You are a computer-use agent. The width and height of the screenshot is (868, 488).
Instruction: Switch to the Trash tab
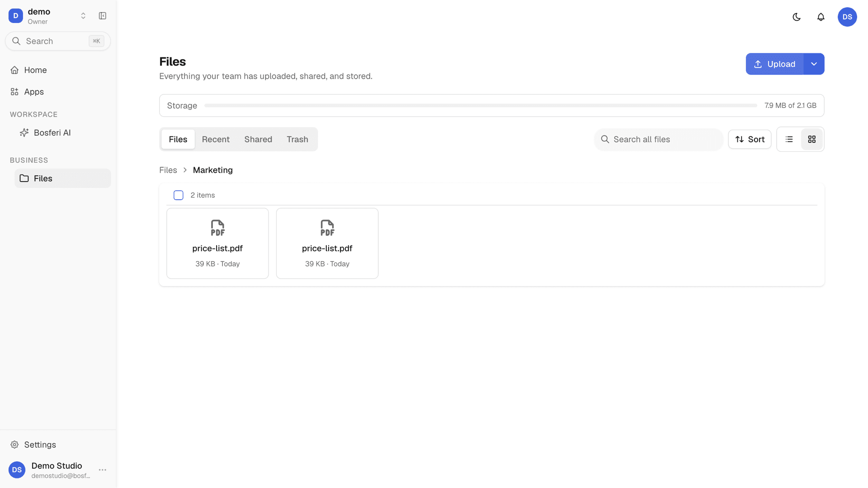click(297, 139)
